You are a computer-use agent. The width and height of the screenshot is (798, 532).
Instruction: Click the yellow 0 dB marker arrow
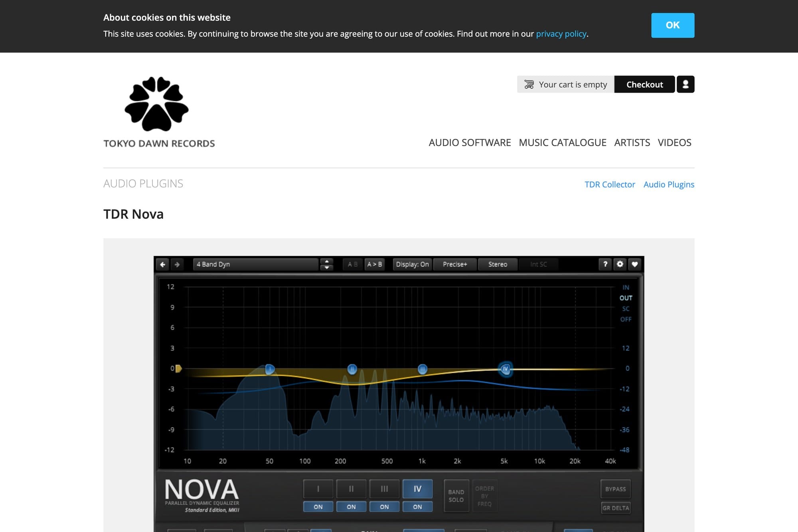pyautogui.click(x=179, y=368)
